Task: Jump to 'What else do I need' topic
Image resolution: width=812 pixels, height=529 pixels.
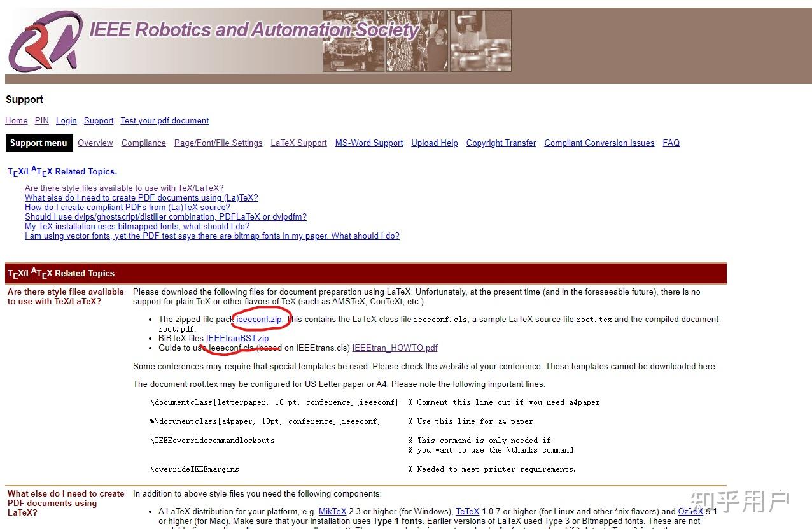Action: coord(141,198)
